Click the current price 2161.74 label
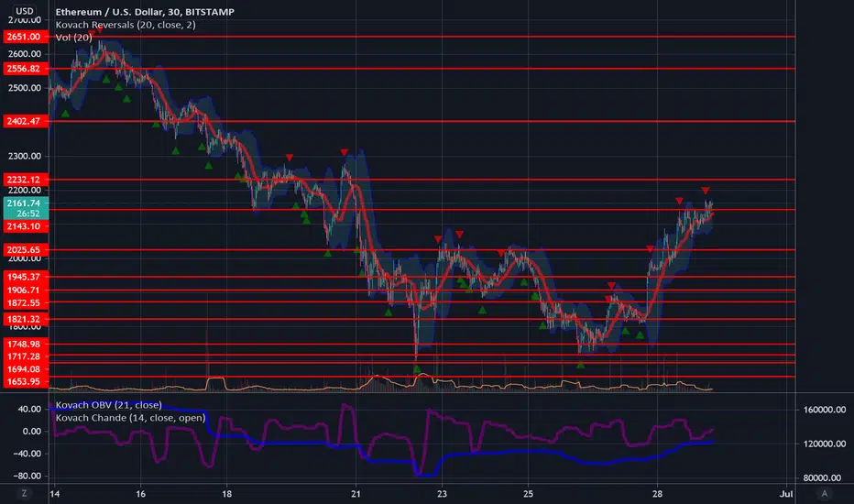 (x=26, y=203)
